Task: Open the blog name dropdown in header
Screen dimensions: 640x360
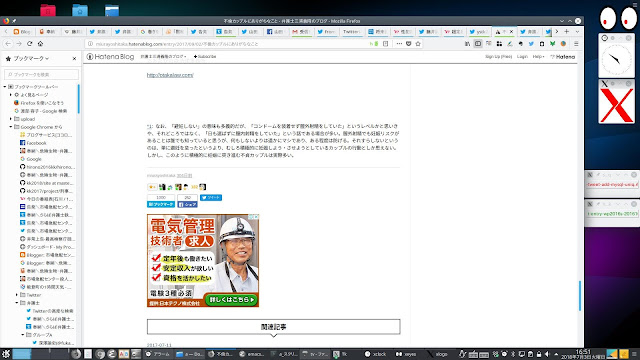Action: click(x=163, y=56)
